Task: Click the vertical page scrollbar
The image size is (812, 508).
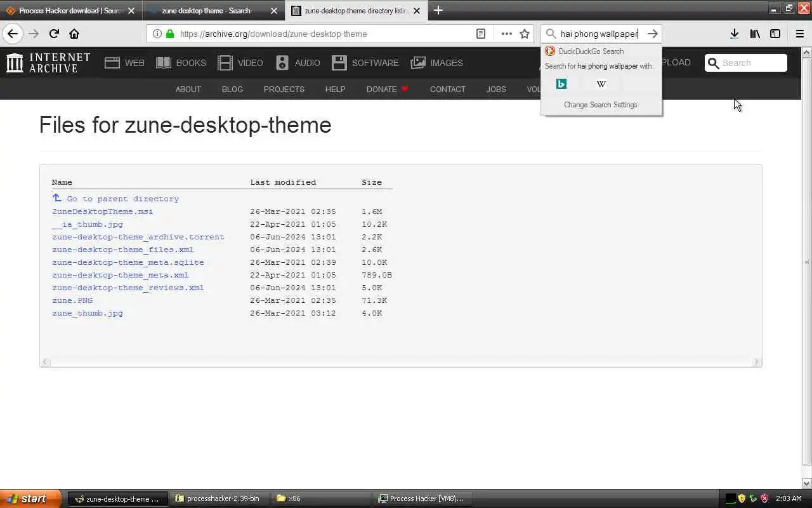Action: click(807, 262)
